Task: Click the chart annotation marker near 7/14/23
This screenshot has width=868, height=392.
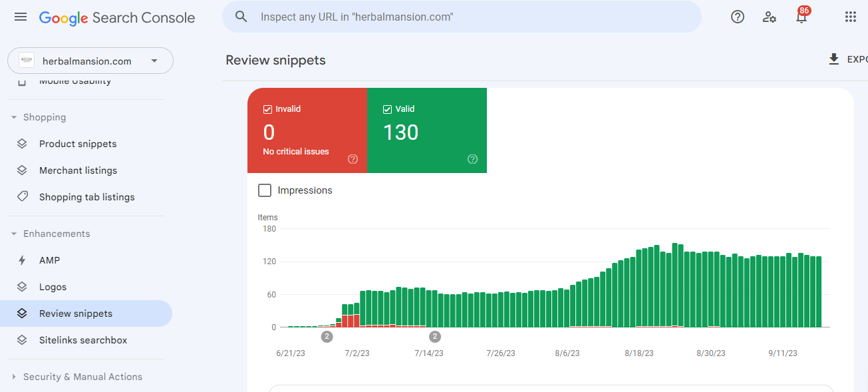Action: click(435, 337)
